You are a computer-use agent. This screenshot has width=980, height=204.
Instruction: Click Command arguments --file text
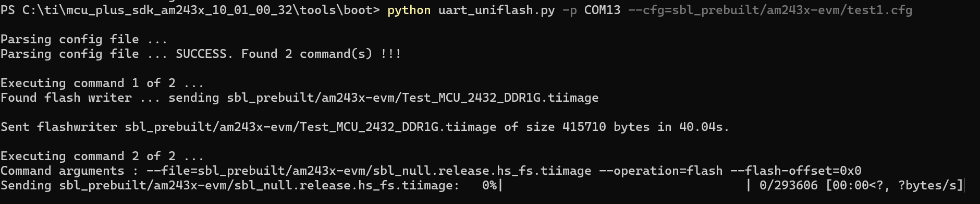tap(296, 171)
